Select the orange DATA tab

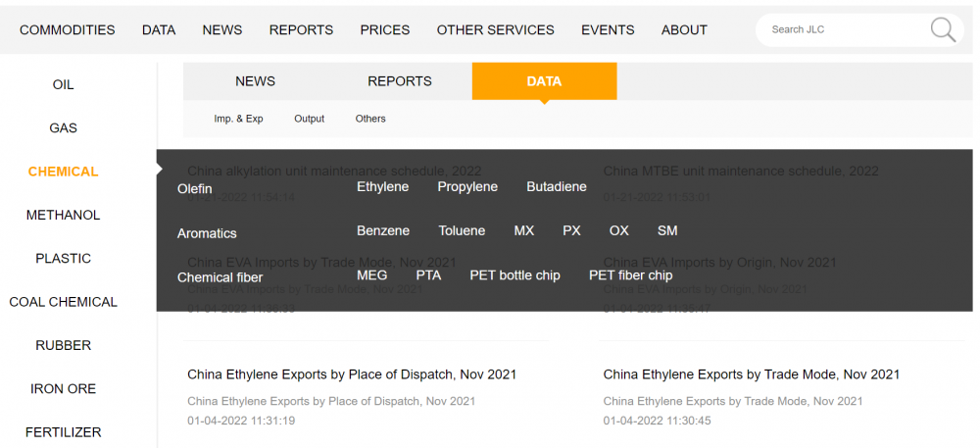click(x=544, y=81)
